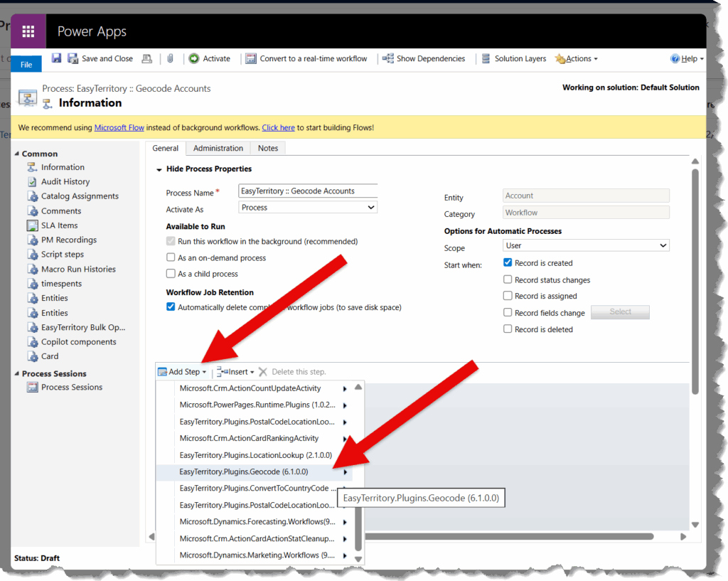Switch to the Administration tab

218,148
